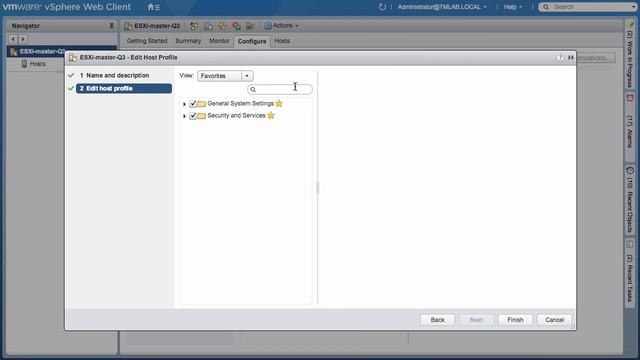The image size is (640, 360).
Task: Focus the host profile filter search field
Action: point(280,89)
